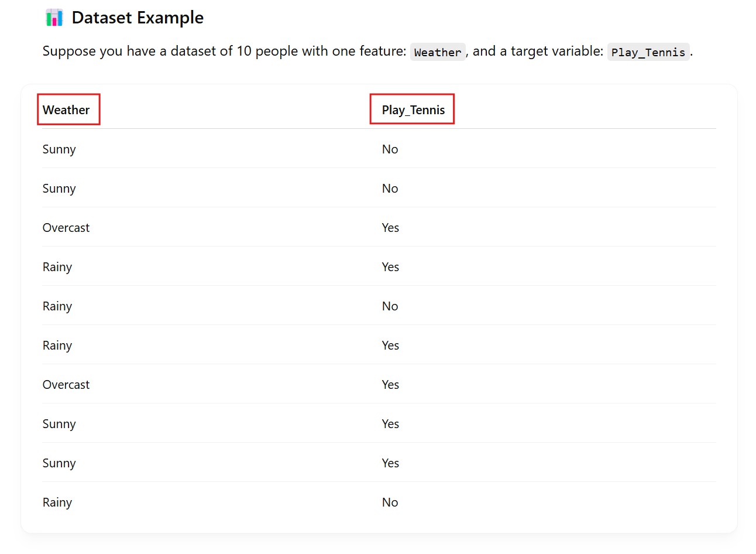The image size is (756, 554).
Task: Click the Sunny cell in the eighth data row
Action: point(59,424)
